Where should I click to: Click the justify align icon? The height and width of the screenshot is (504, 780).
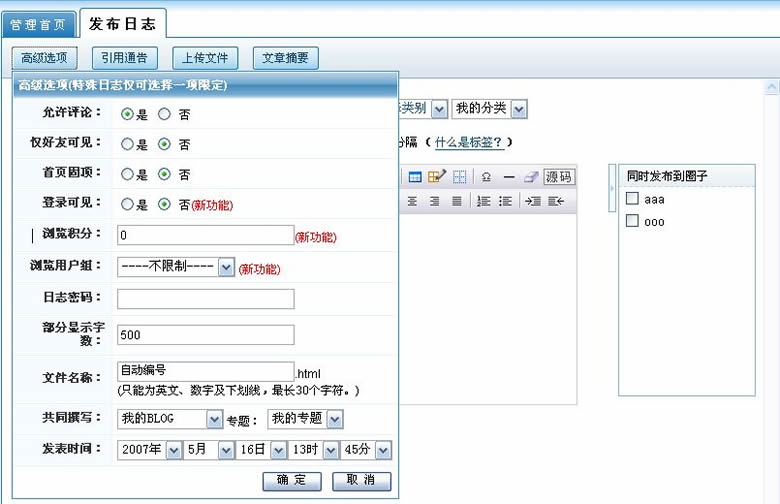click(x=457, y=201)
